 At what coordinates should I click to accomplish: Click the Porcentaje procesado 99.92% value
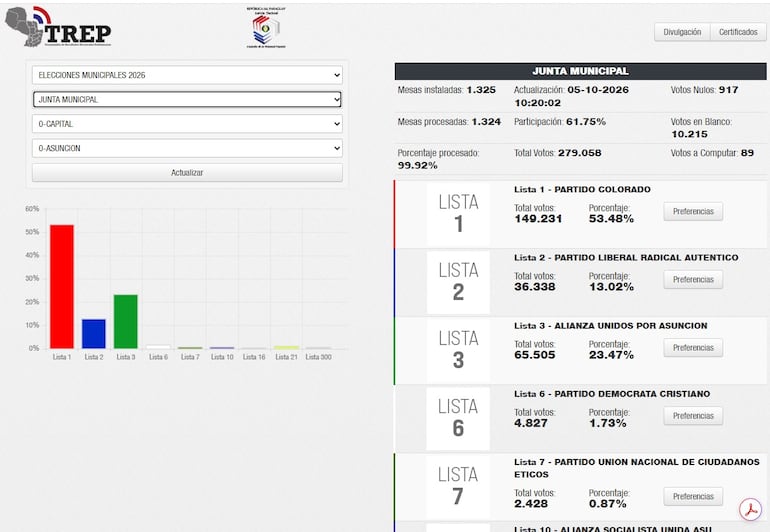(417, 166)
